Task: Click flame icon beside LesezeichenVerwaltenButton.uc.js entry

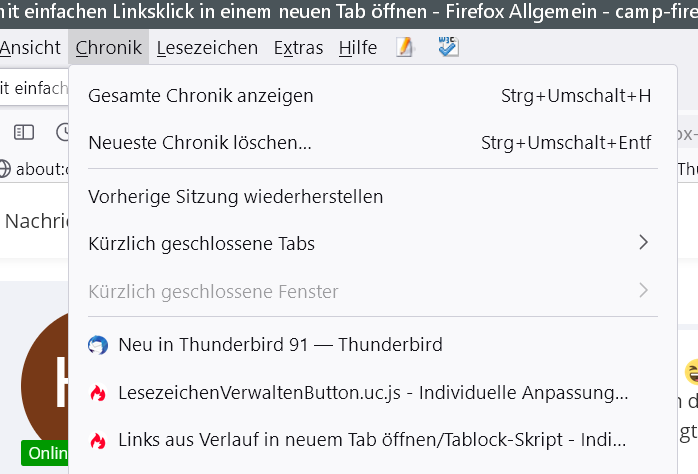Action: 97,393
